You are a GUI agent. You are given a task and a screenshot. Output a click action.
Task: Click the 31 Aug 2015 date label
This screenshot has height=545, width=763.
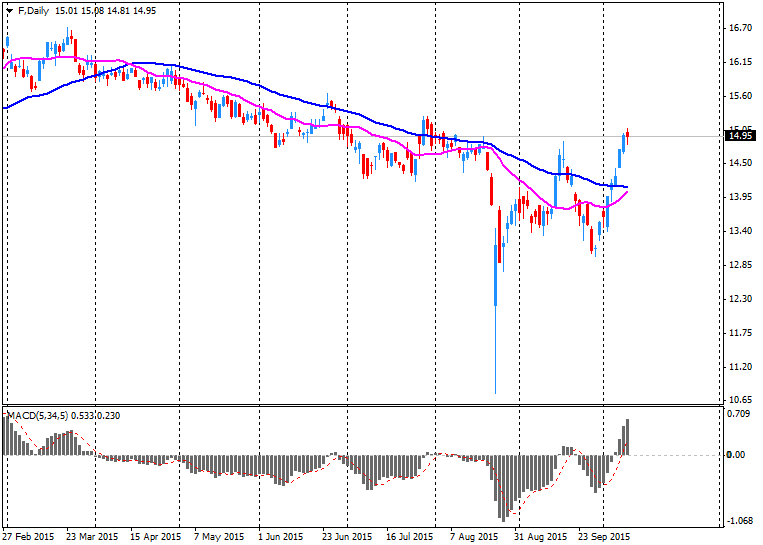point(540,537)
